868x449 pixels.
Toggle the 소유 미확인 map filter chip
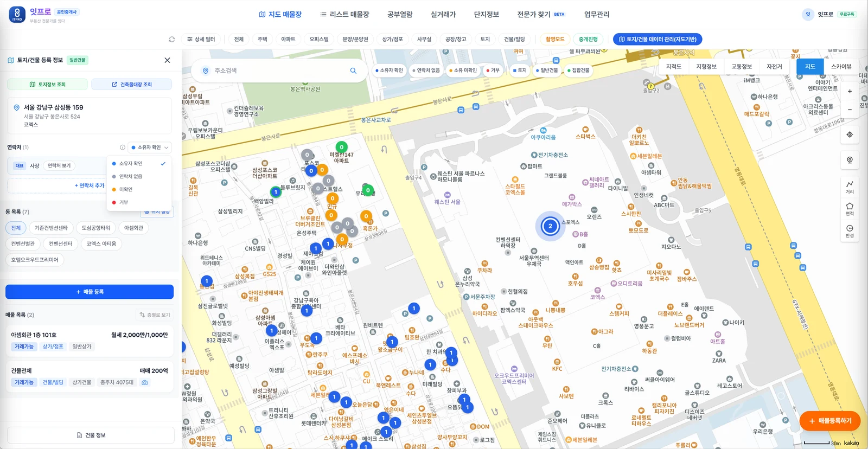click(463, 70)
